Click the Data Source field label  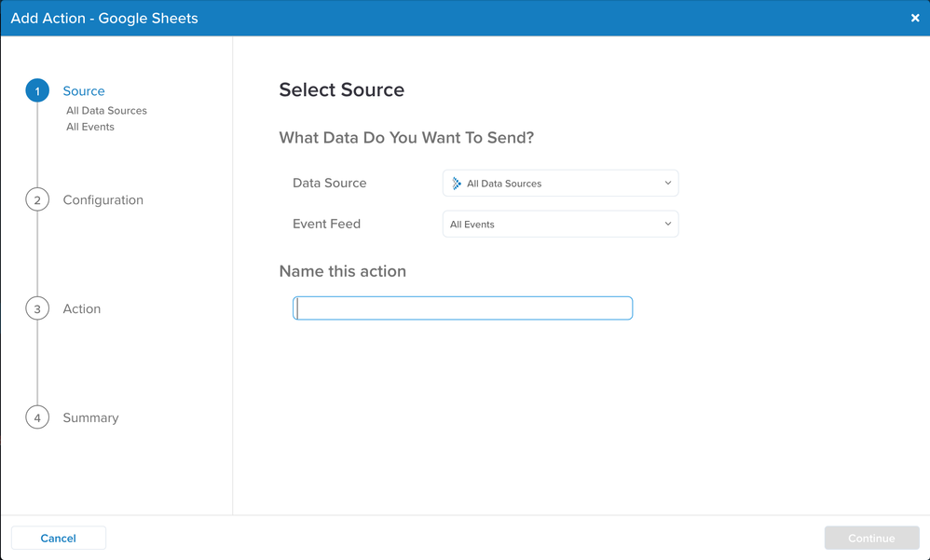pyautogui.click(x=329, y=184)
